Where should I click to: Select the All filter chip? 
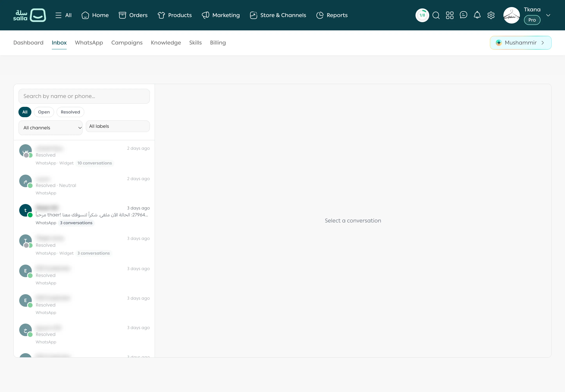click(25, 112)
